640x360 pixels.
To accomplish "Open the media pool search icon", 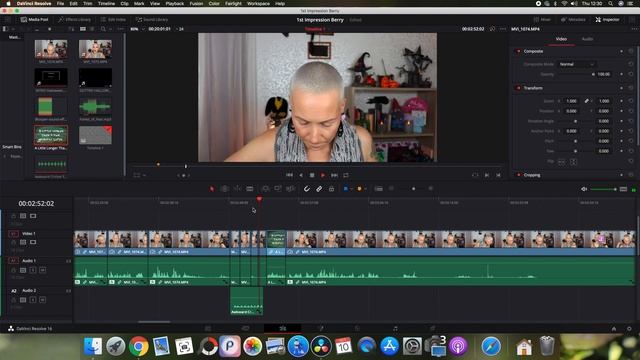I will [x=103, y=29].
